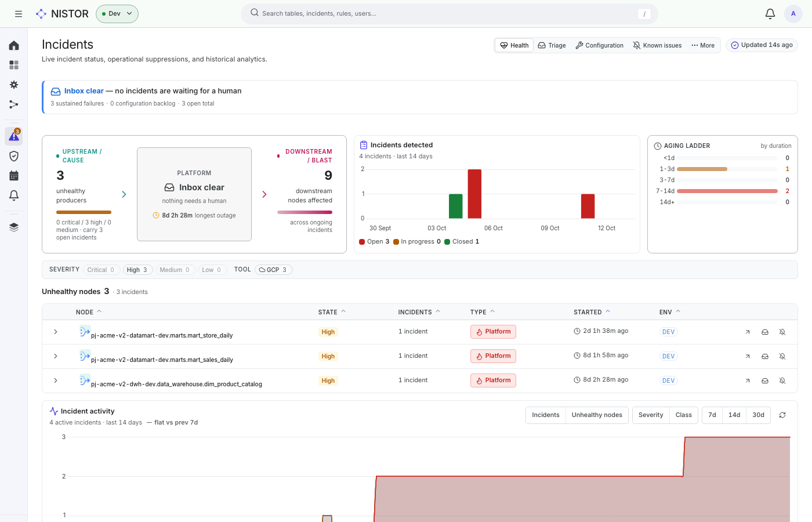The width and height of the screenshot is (812, 522).
Task: Open the lineage graph sidebar icon
Action: (14, 104)
